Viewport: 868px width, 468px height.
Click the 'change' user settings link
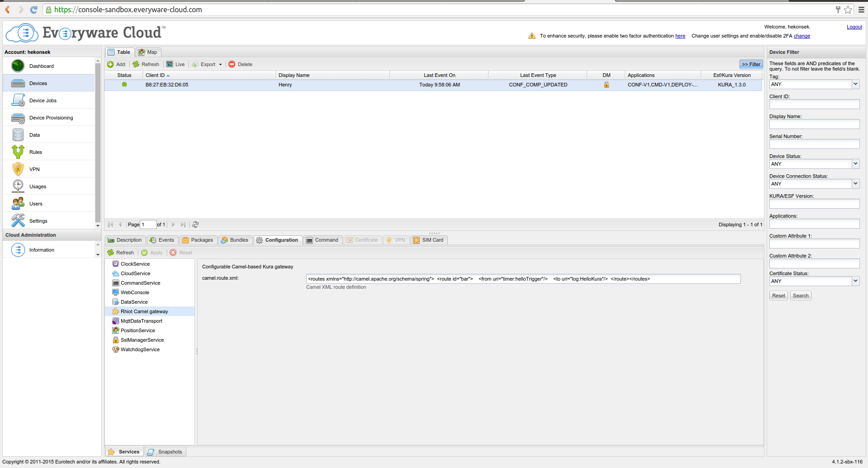[802, 36]
